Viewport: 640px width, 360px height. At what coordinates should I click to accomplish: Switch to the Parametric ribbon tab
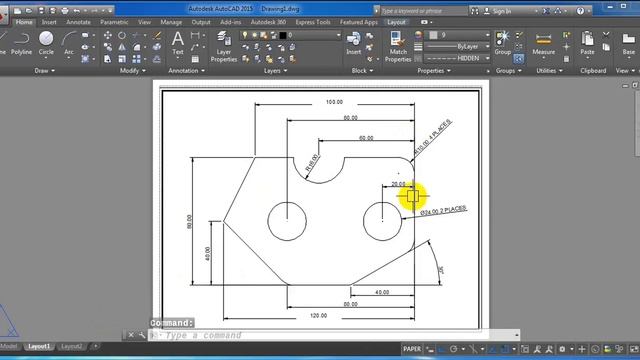point(114,22)
